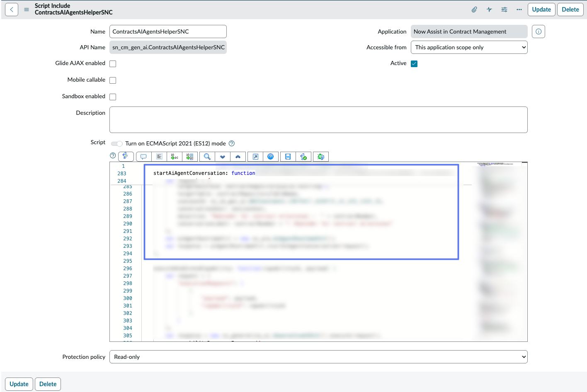Click the bottom Delete button
587x392 pixels.
48,384
